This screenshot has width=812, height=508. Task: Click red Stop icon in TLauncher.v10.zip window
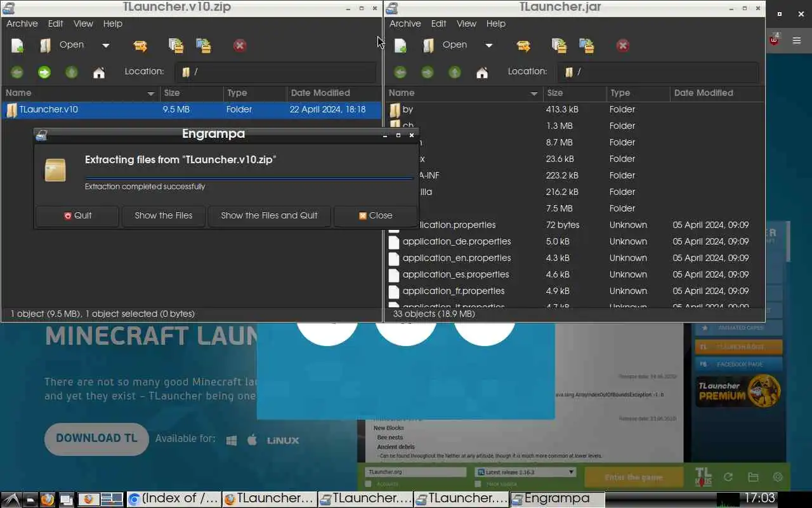240,46
